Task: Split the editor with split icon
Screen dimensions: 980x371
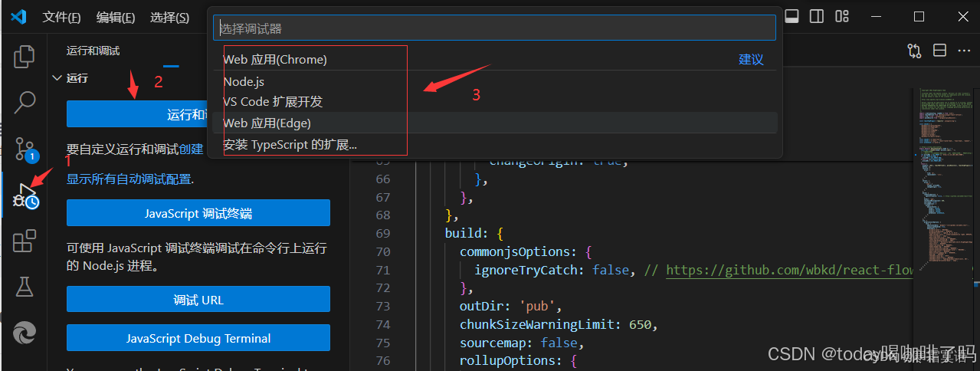Action: [x=939, y=51]
